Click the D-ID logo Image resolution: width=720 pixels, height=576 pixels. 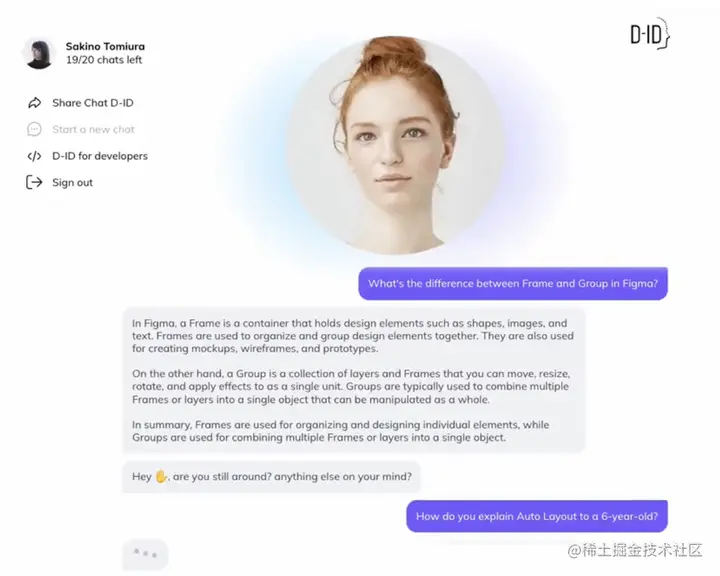point(650,34)
